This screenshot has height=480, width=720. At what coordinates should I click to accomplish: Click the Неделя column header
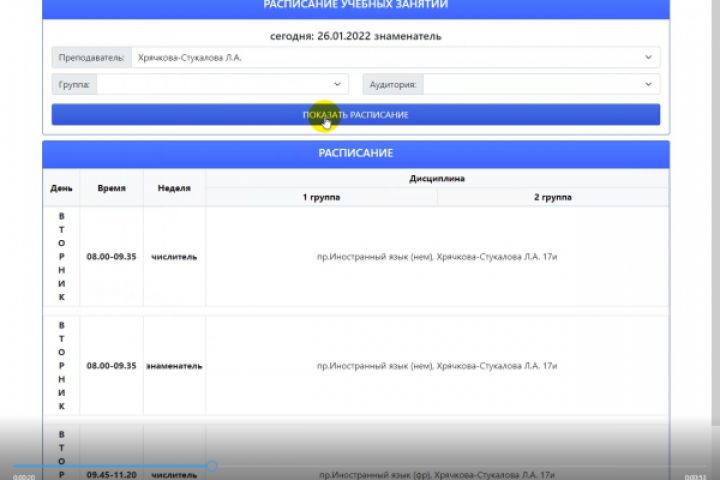[x=174, y=188]
